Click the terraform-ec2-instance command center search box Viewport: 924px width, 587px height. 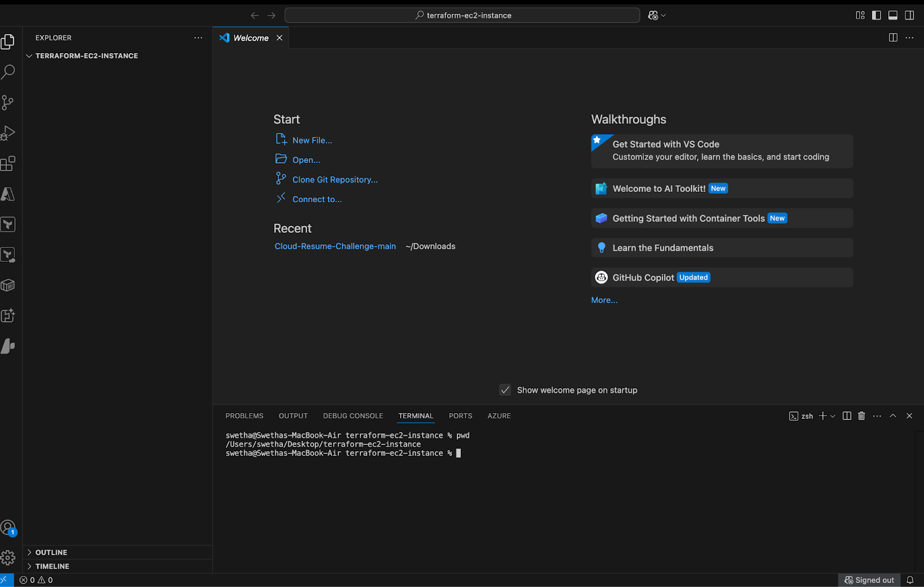[462, 16]
